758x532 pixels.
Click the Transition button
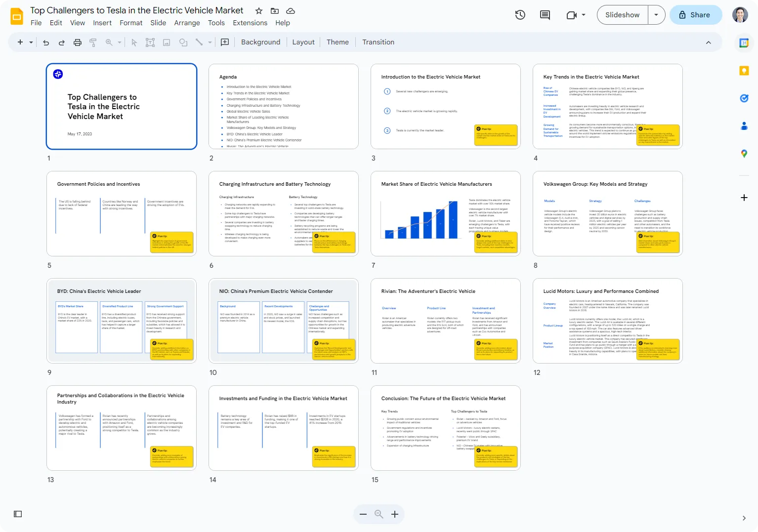pyautogui.click(x=378, y=42)
